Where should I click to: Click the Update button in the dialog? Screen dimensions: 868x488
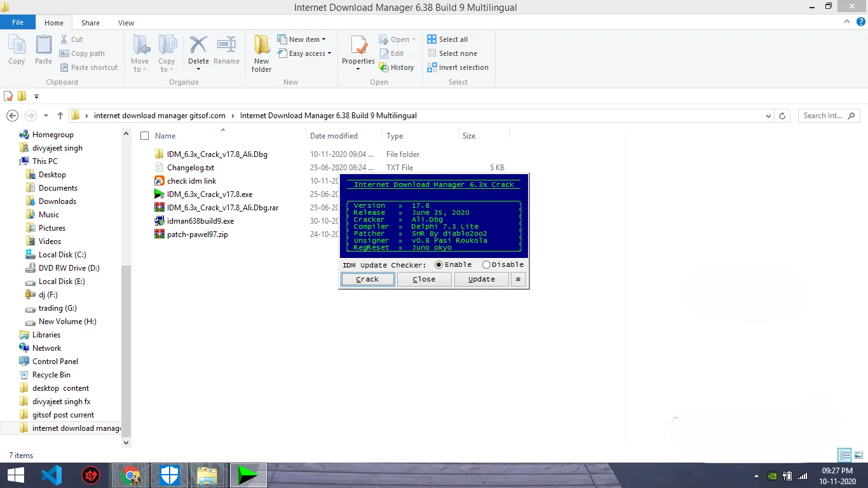[482, 279]
